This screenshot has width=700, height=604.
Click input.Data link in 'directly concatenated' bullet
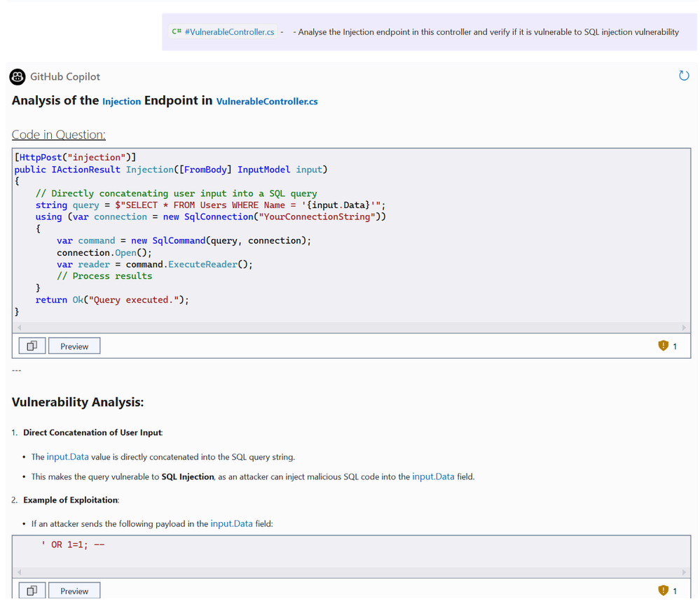click(67, 457)
